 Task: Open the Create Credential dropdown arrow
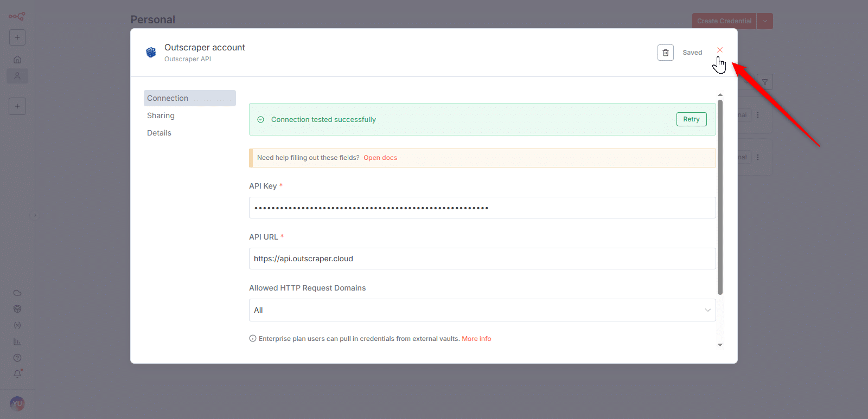[765, 21]
